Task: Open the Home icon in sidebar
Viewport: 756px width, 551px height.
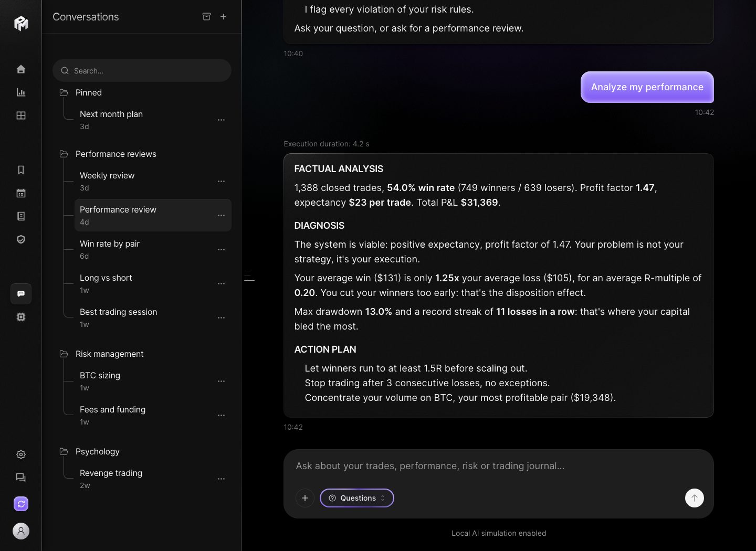Action: 21,69
